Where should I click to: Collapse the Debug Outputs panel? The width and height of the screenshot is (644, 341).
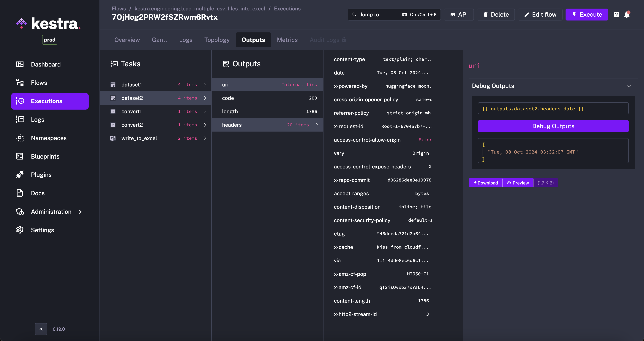pos(629,86)
